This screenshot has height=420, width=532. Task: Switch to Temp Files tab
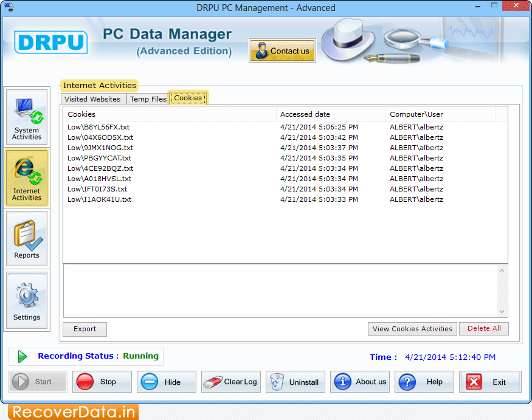point(148,99)
